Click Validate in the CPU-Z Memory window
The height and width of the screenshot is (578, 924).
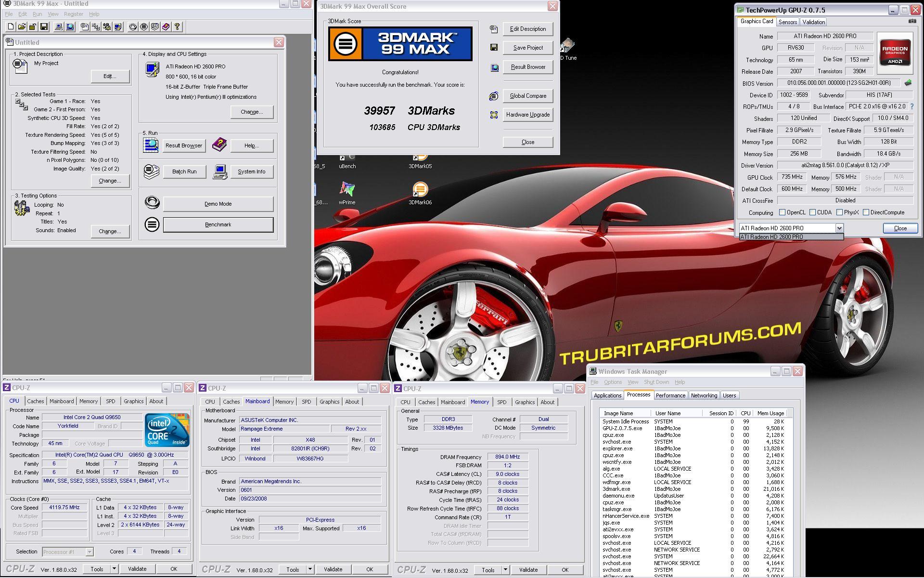[528, 570]
